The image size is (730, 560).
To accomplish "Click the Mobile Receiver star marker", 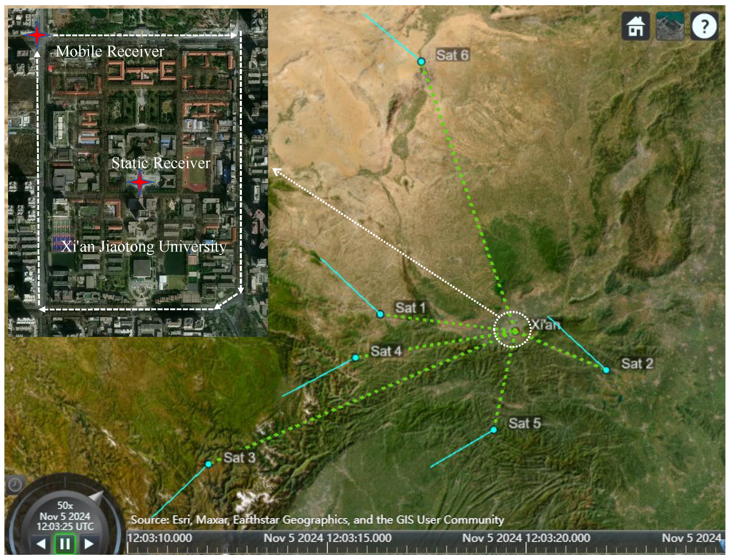I will 37,35.
